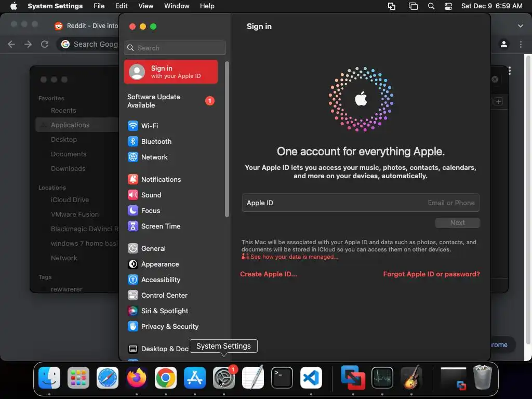Open Launchpad from the Dock
The width and height of the screenshot is (532, 399).
78,377
